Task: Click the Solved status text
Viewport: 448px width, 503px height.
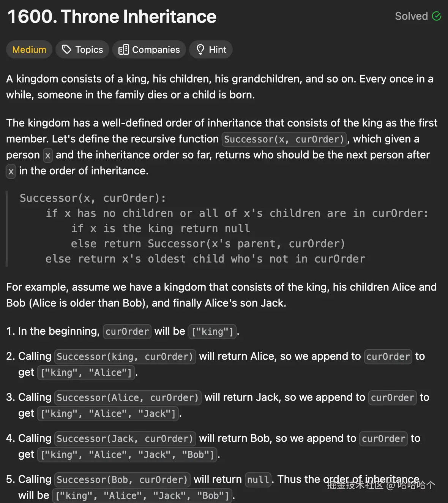Action: (x=411, y=16)
